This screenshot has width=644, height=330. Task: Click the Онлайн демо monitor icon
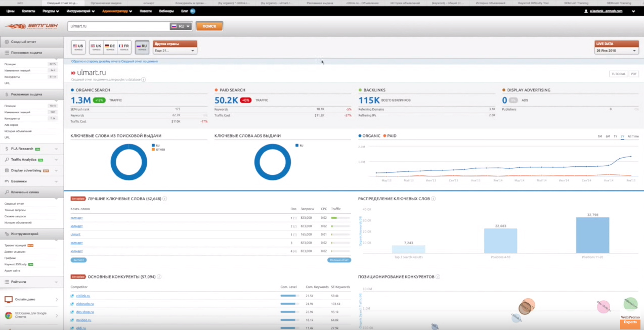coord(9,300)
